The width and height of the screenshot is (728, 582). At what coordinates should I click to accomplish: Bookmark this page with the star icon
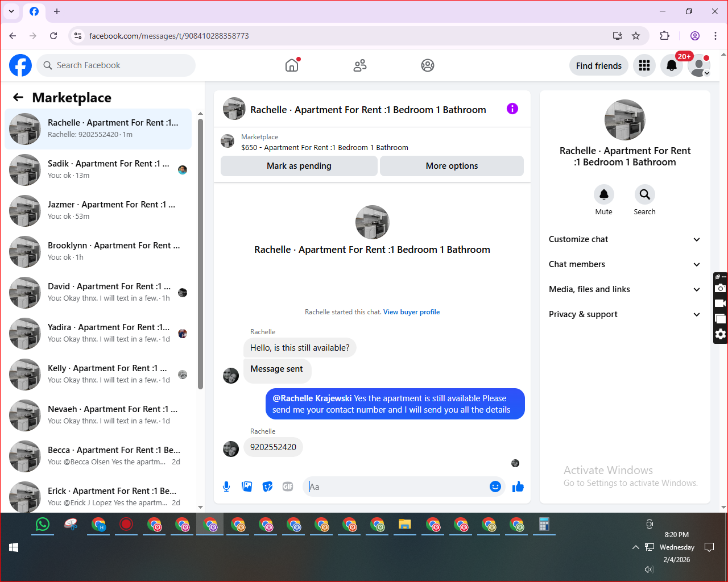636,36
